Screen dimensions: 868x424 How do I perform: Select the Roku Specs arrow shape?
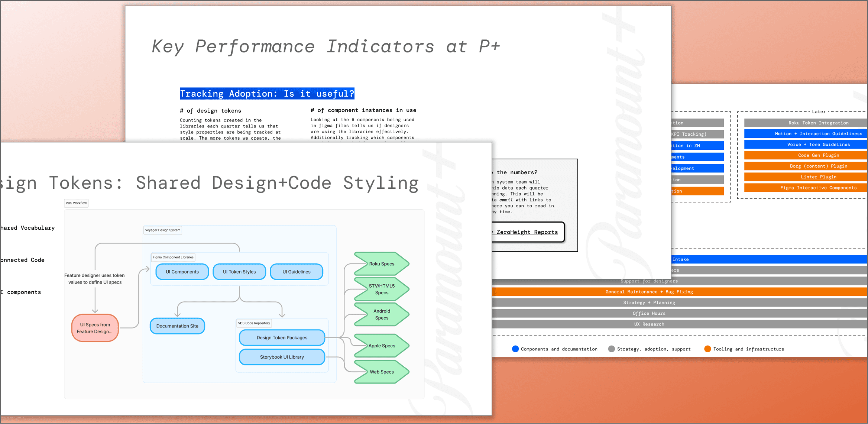click(x=382, y=264)
